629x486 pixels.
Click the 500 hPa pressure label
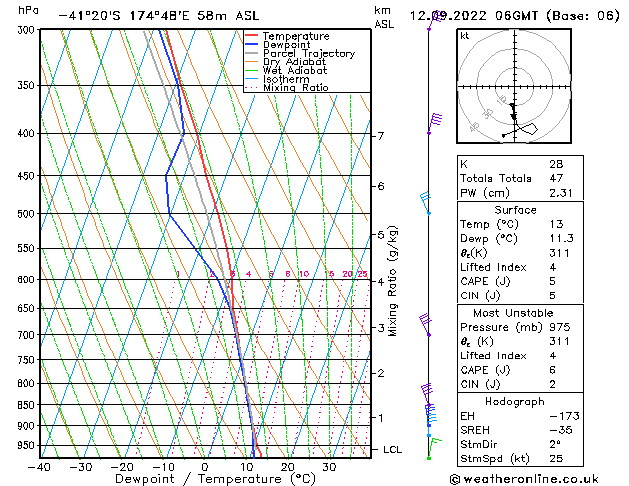click(x=28, y=214)
